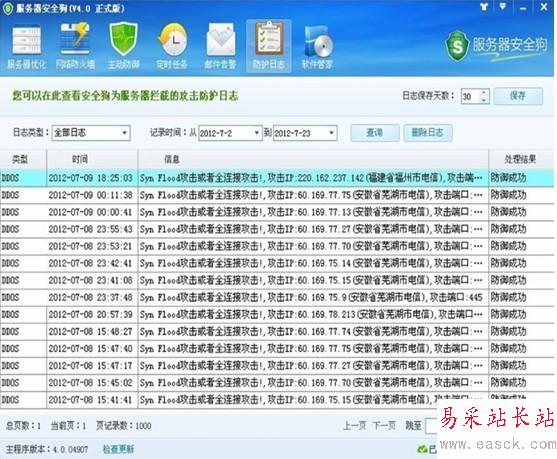Click the 服务器安全狗 logo in the header
This screenshot has height=459, width=557.
(496, 46)
